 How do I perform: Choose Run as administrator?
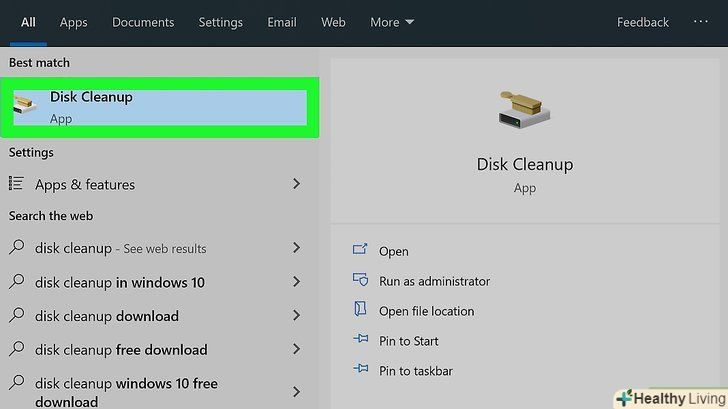[434, 281]
